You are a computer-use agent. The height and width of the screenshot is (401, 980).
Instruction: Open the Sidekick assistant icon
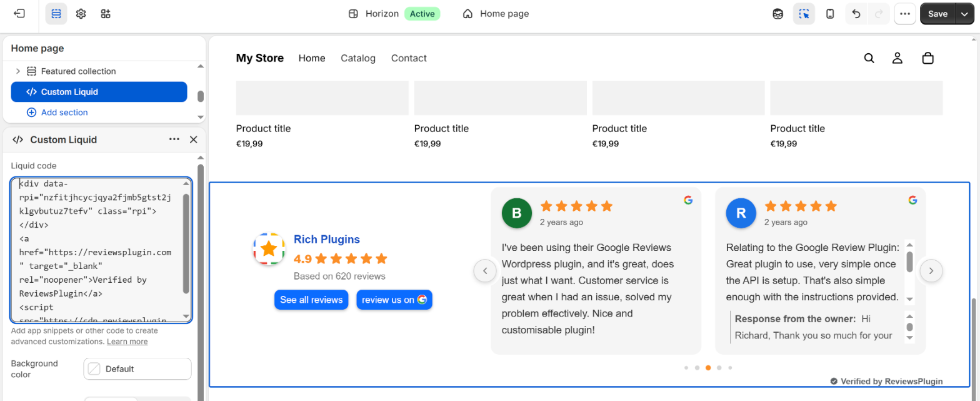(778, 14)
